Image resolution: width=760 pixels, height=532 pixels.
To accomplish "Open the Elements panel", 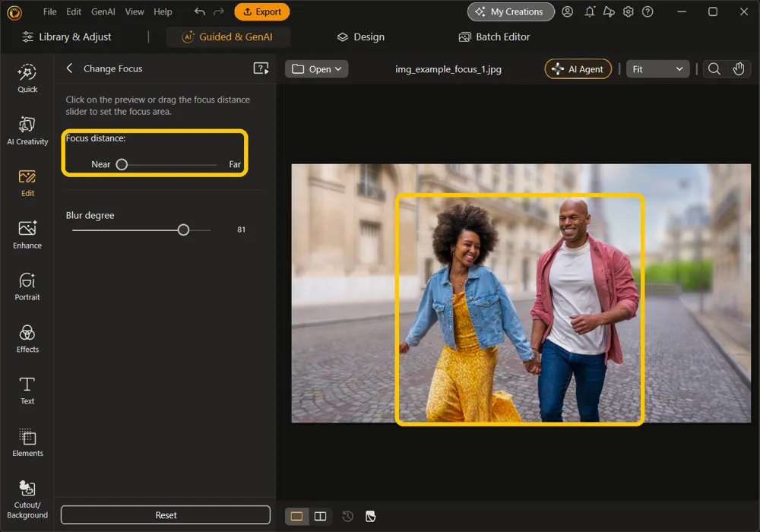I will [x=27, y=443].
